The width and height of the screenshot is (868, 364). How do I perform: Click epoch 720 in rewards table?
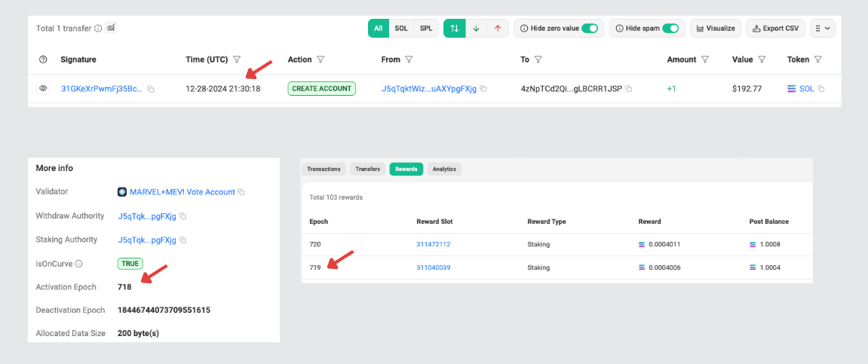tap(315, 244)
